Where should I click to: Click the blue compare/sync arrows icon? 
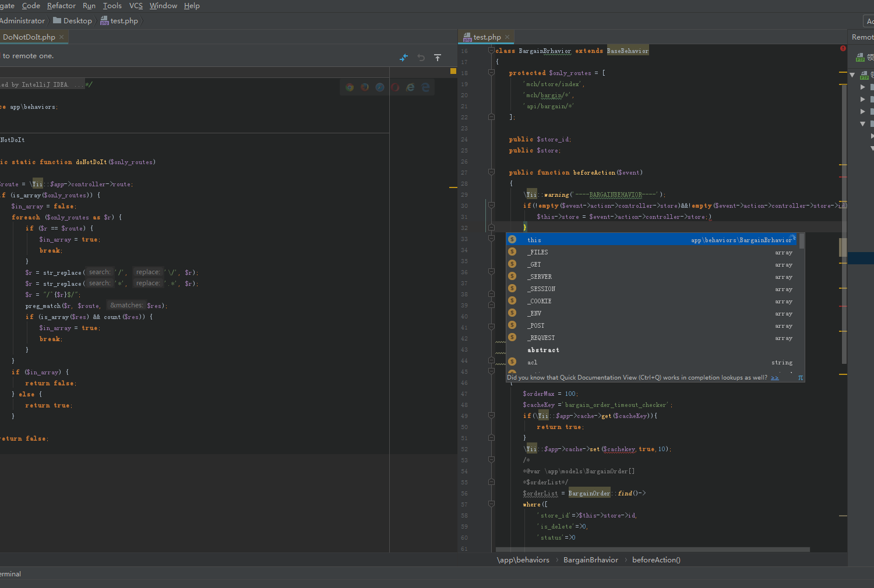coord(404,58)
